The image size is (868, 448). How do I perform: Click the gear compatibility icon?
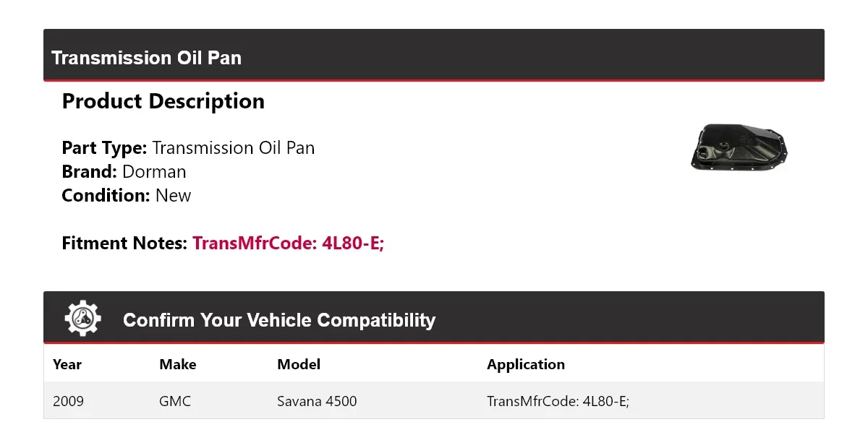pos(83,319)
